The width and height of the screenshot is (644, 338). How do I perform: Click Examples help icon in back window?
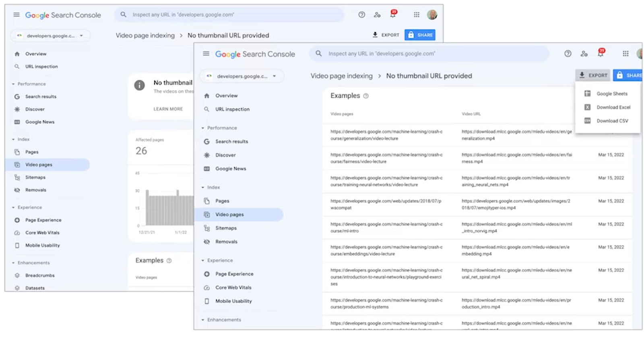169,261
